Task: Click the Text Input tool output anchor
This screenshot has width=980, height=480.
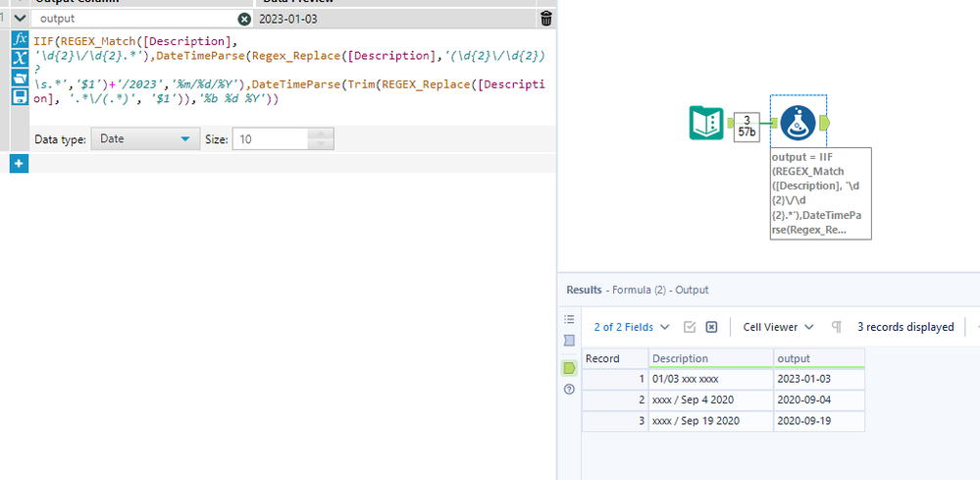Action: coord(730,123)
